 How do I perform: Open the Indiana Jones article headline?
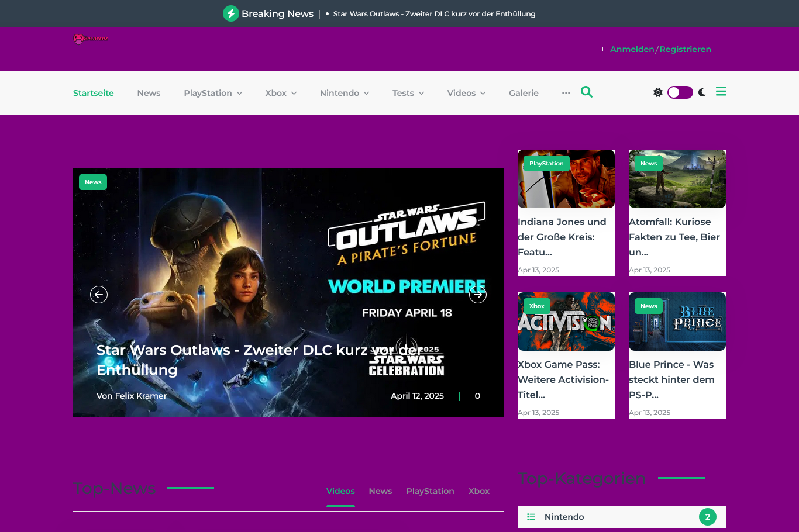click(x=562, y=237)
